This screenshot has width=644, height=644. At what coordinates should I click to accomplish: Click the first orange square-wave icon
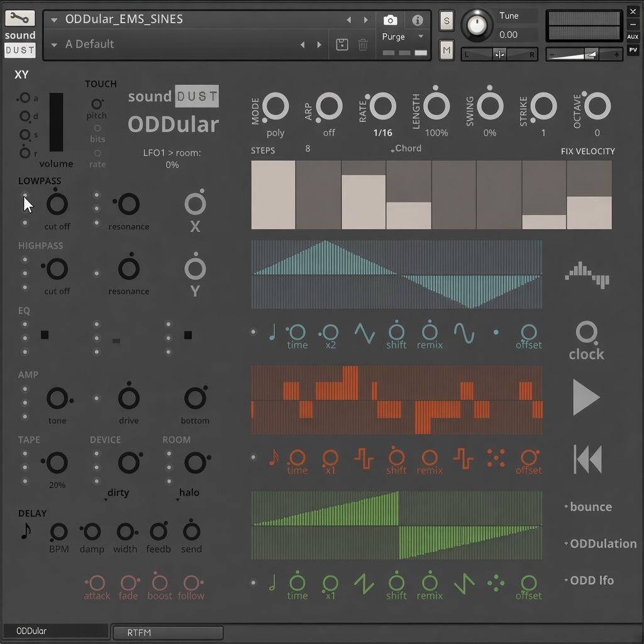coord(364,458)
